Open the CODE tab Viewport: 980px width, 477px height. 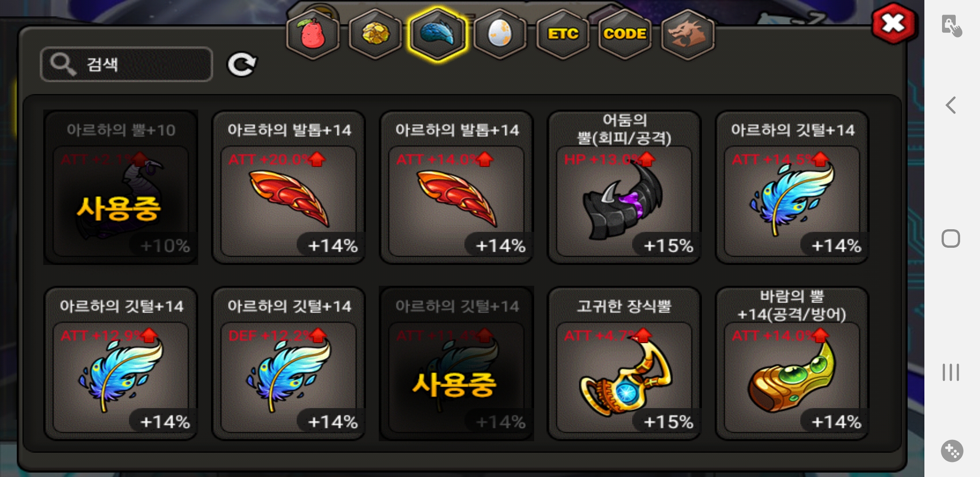(625, 34)
